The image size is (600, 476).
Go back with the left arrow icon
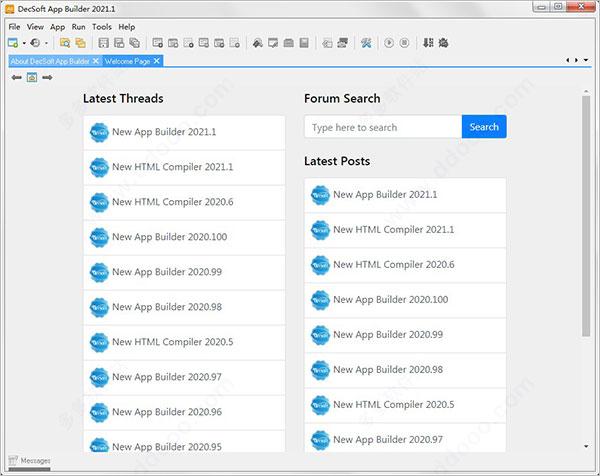(17, 77)
